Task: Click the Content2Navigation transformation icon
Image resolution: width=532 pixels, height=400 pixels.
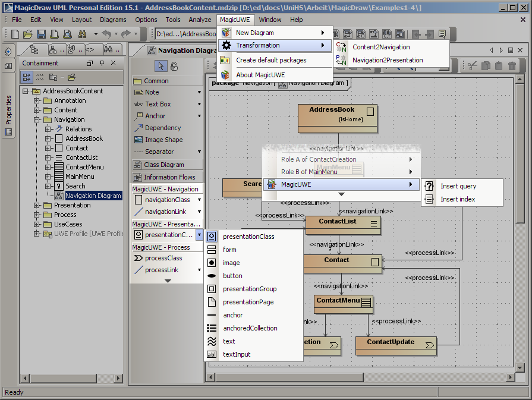Action: (x=341, y=47)
